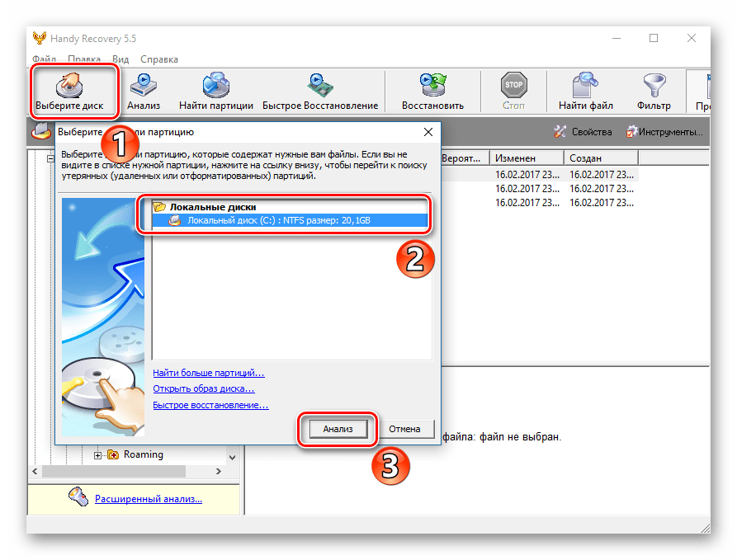737x560 pixels.
Task: Launch Быстрое Восстановление from the toolbar
Action: tap(319, 91)
